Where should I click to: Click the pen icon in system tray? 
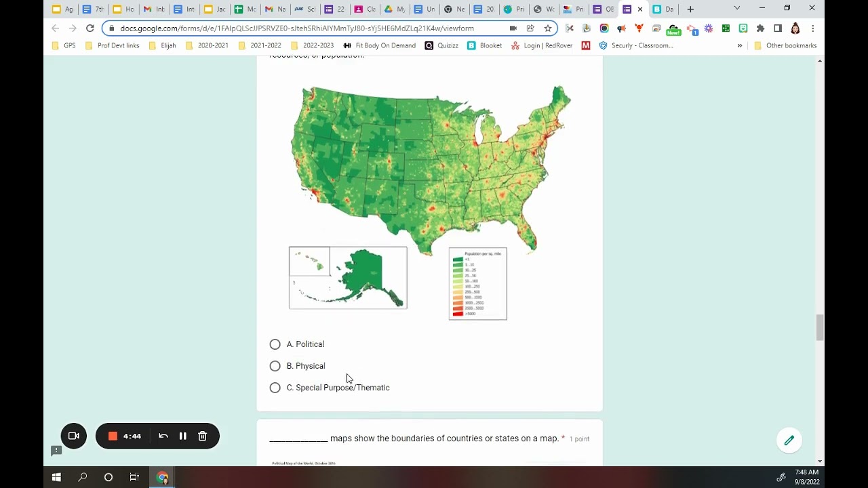781,477
